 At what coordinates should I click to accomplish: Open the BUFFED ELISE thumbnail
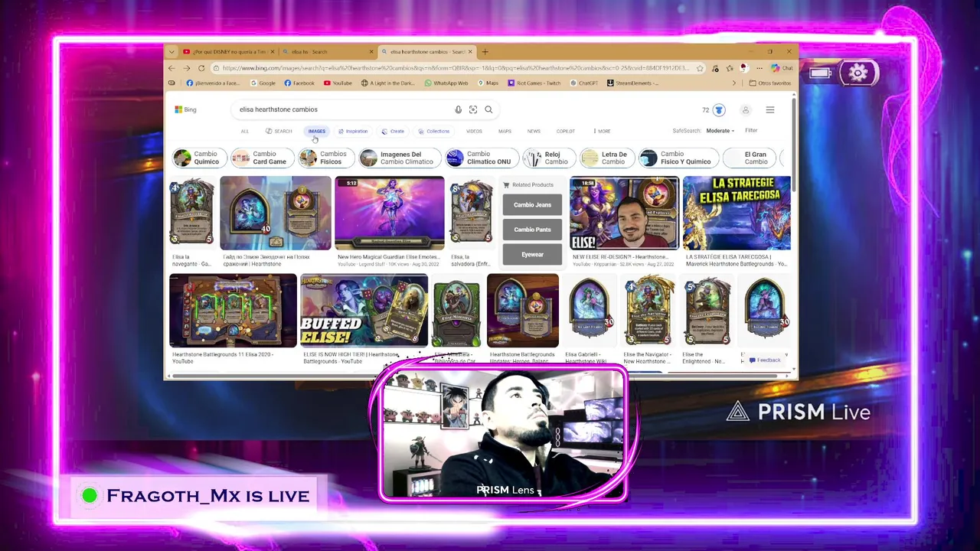coord(364,311)
